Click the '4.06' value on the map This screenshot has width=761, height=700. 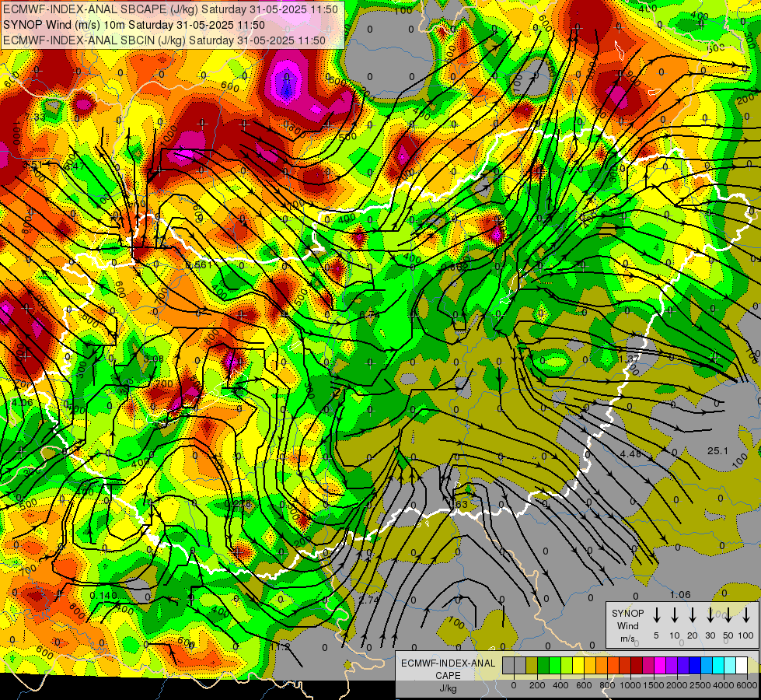coord(23,402)
